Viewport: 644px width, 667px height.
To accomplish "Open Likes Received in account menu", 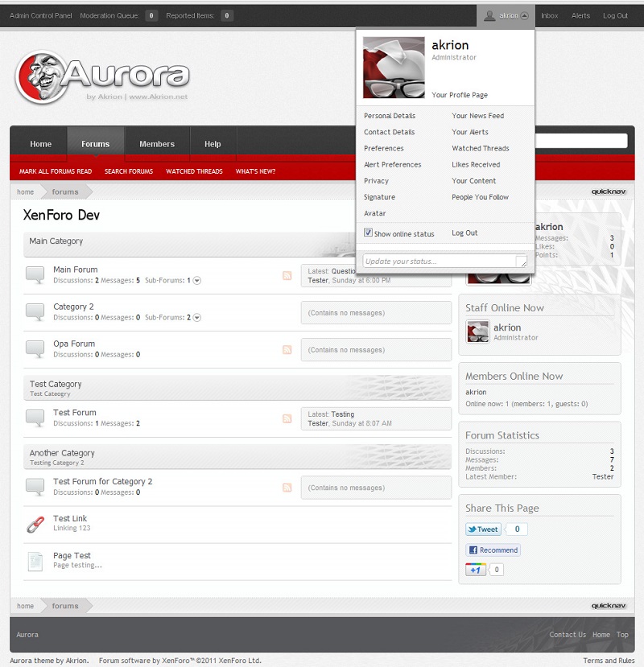I will click(476, 165).
